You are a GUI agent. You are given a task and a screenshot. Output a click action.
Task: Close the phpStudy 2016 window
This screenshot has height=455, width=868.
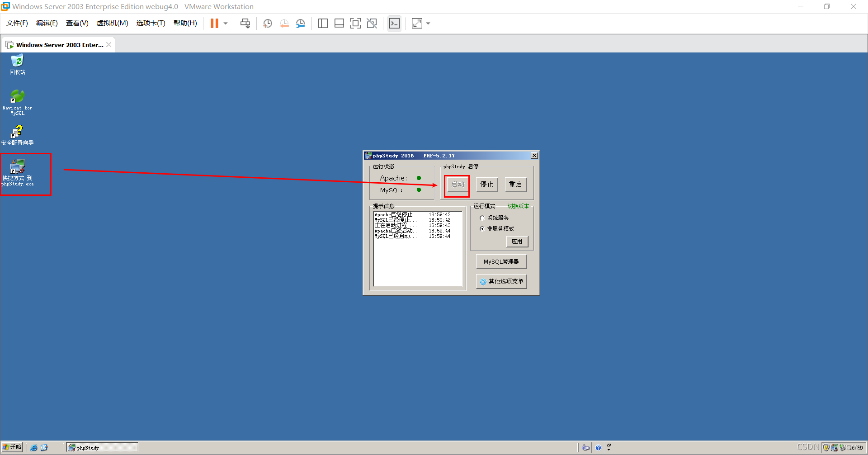coord(534,156)
